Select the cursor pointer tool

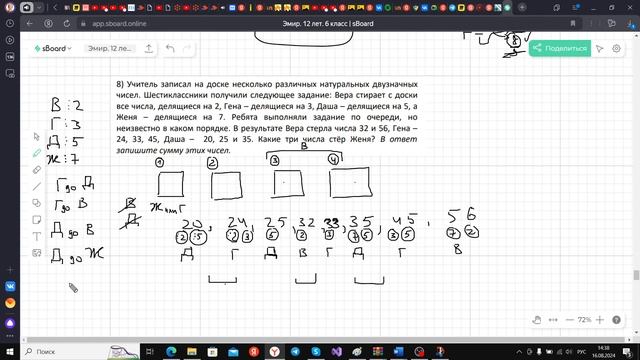[37, 136]
